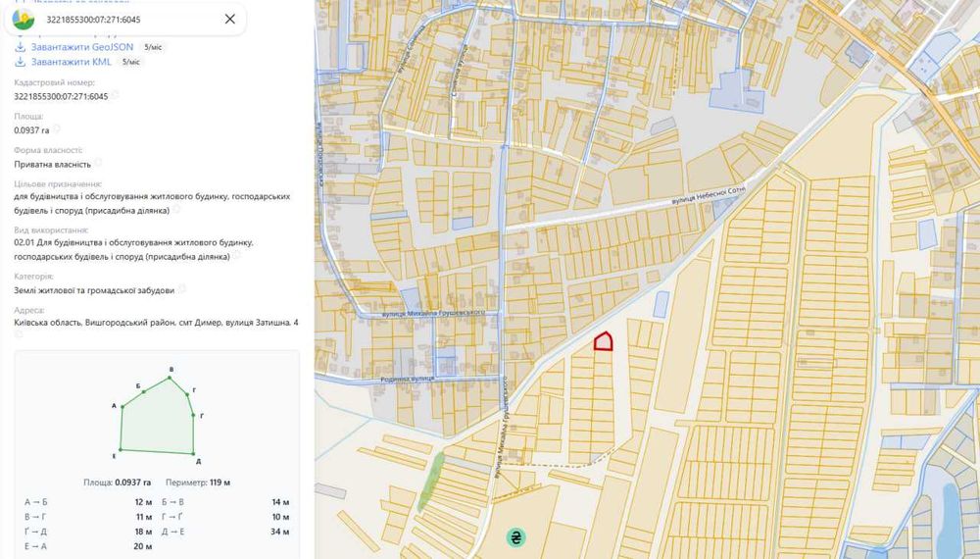This screenshot has height=559, width=980.
Task: Click the Площа: 0.0937 га label under diagram
Action: 118,483
